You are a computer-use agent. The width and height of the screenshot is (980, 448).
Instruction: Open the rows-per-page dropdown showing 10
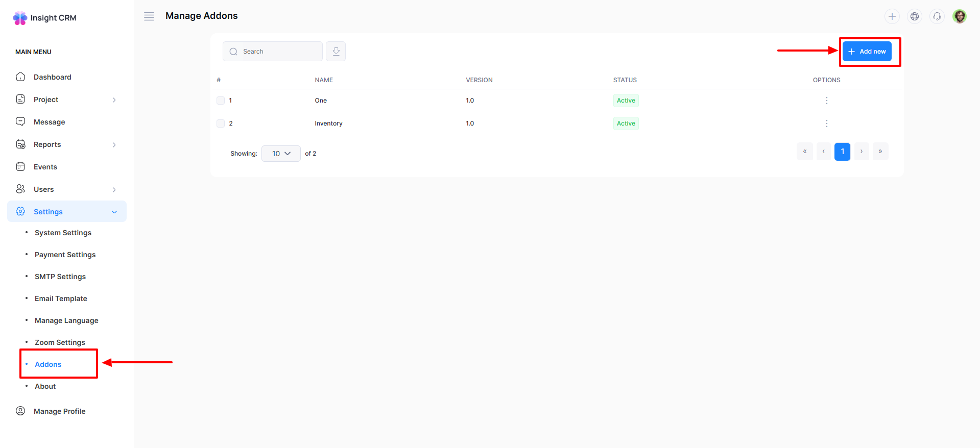(x=281, y=154)
